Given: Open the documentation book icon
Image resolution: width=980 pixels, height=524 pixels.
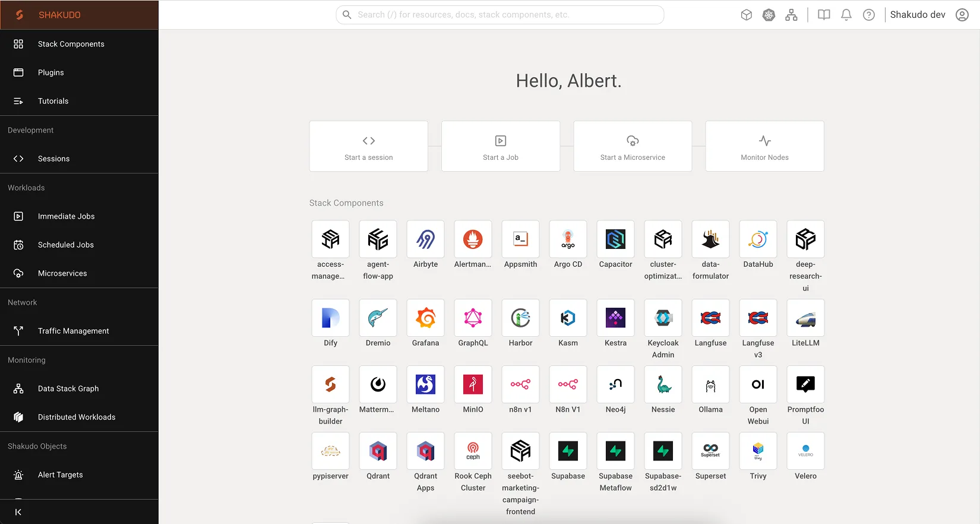Looking at the screenshot, I should (x=824, y=15).
